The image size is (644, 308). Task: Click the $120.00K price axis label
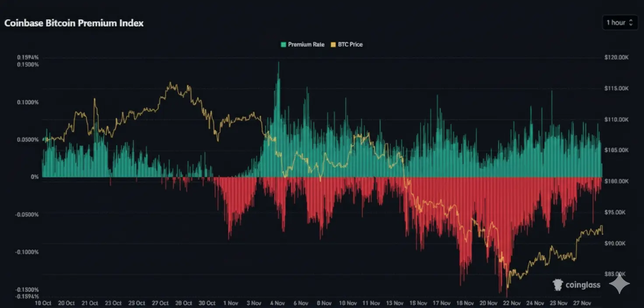[616, 58]
